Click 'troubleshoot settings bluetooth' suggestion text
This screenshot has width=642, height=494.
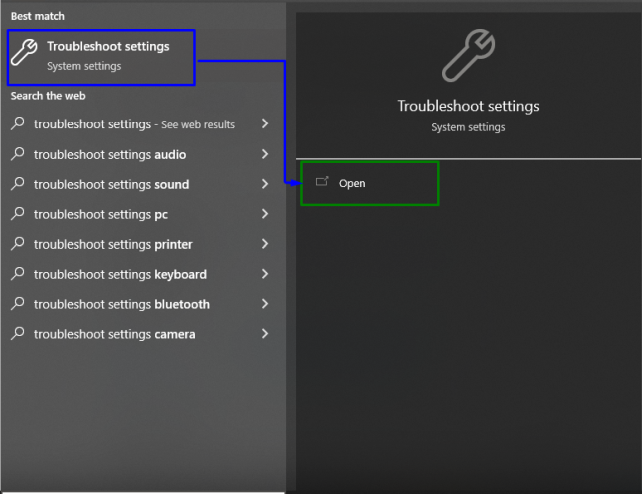(x=122, y=304)
